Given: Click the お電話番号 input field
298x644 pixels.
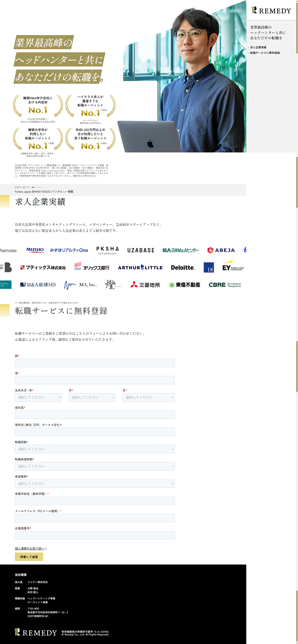Looking at the screenshot, I should pos(95,535).
